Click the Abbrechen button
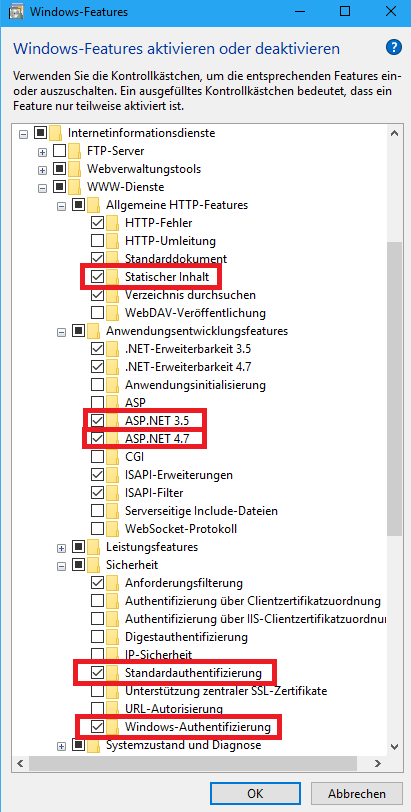 (x=357, y=793)
